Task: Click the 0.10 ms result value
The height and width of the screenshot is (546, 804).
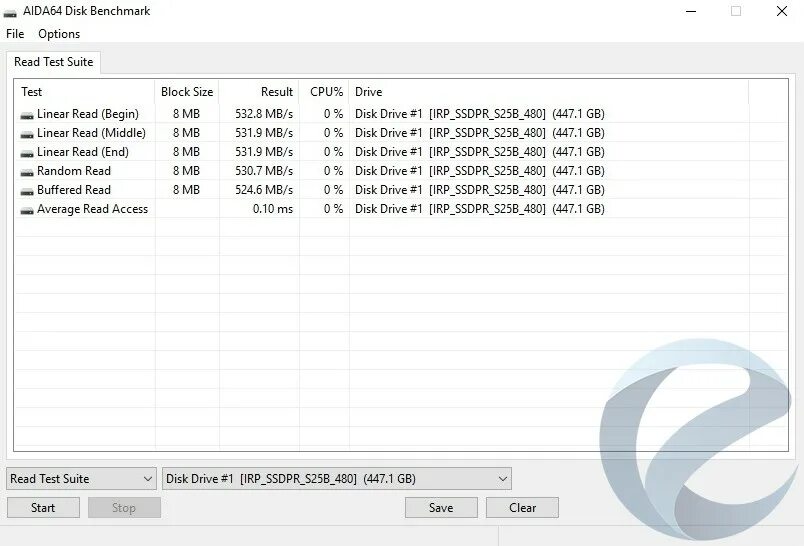Action: click(x=273, y=209)
